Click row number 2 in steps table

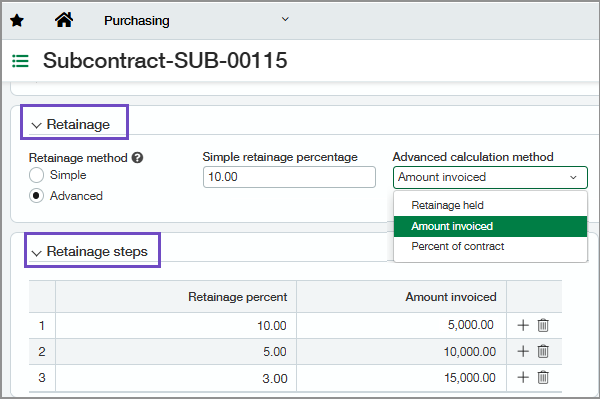[42, 352]
